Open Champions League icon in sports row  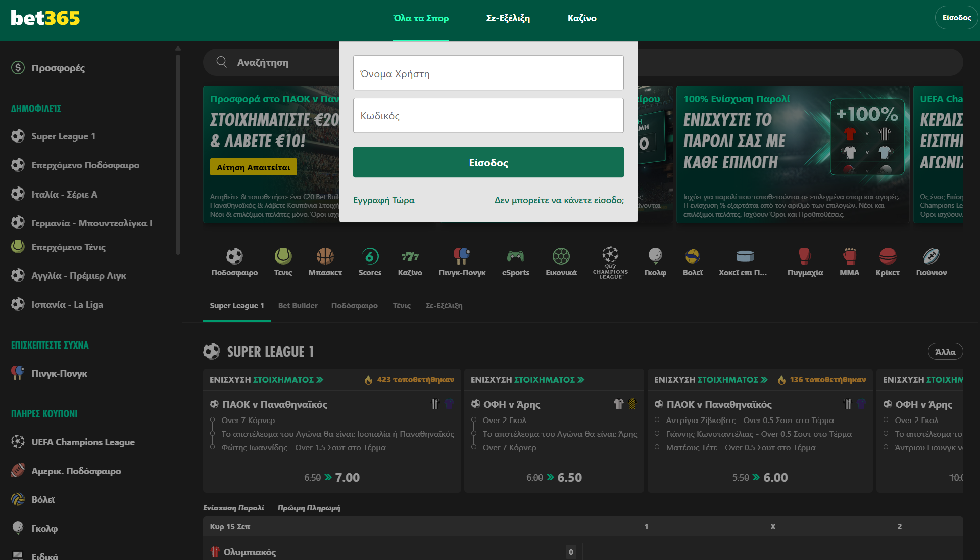pos(610,262)
